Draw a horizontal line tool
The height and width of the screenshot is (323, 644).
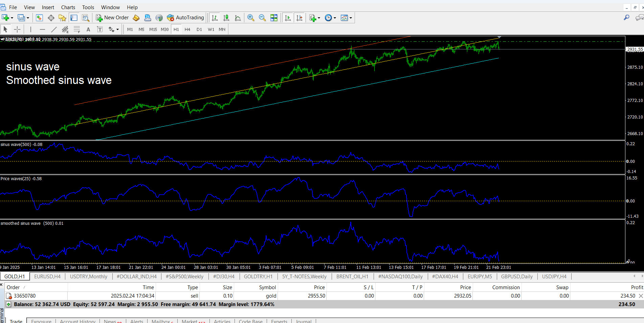[x=42, y=29]
